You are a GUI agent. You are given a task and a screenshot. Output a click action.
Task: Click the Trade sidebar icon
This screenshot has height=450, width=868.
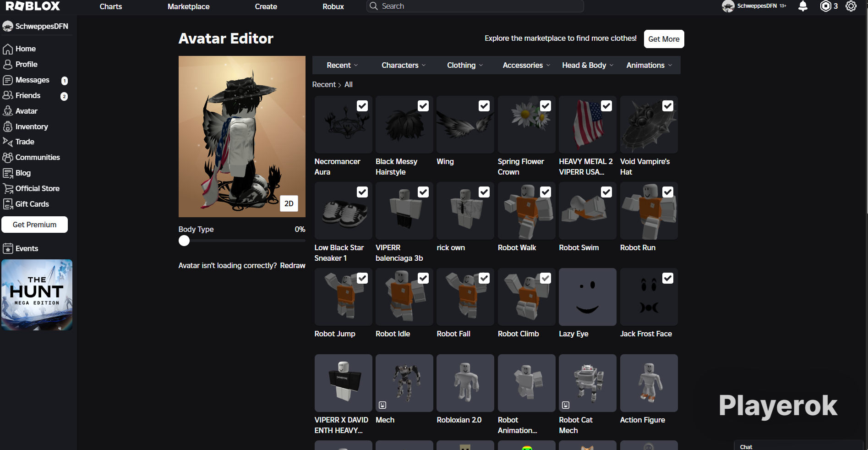pyautogui.click(x=8, y=142)
